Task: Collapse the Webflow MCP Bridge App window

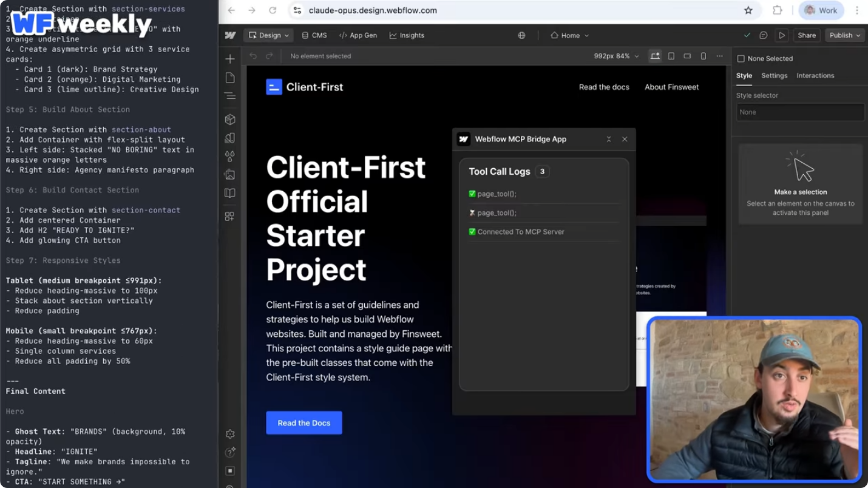Action: (x=609, y=139)
